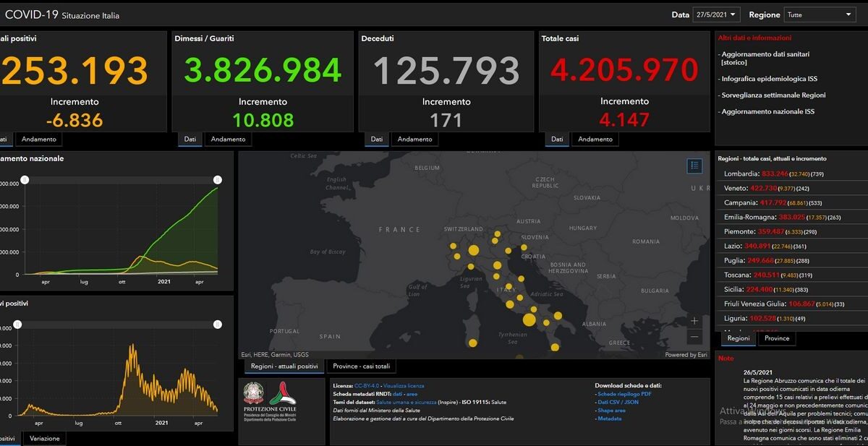Click right slider handle of national trend chart
The image size is (868, 446).
click(217, 180)
